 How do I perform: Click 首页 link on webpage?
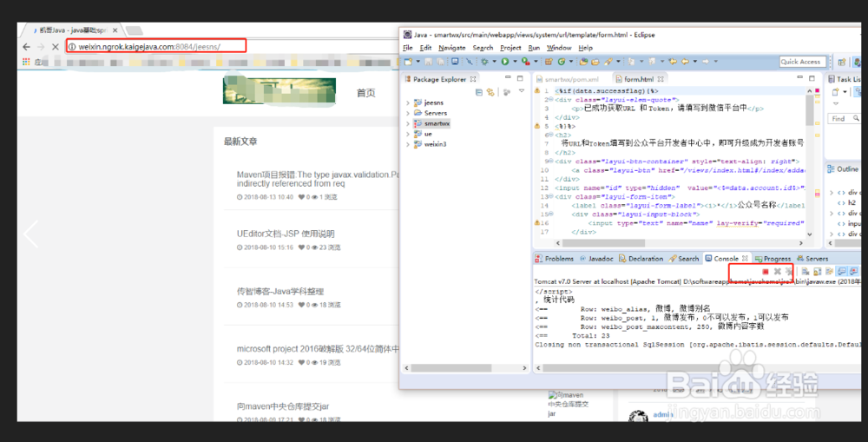tap(366, 93)
